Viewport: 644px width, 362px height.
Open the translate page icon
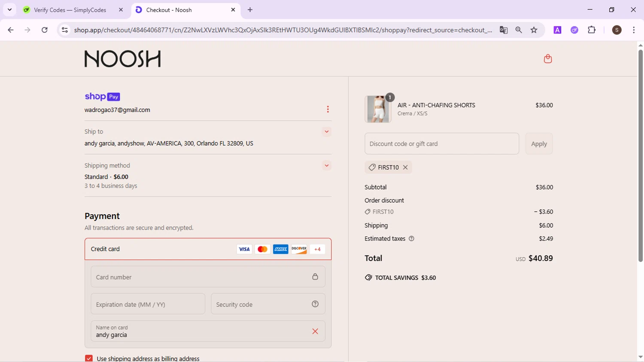[x=504, y=30]
